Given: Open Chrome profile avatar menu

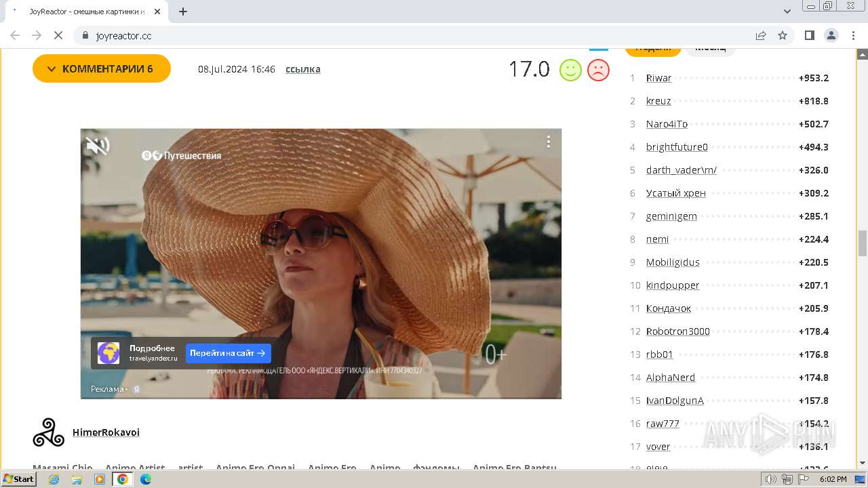Looking at the screenshot, I should (831, 35).
